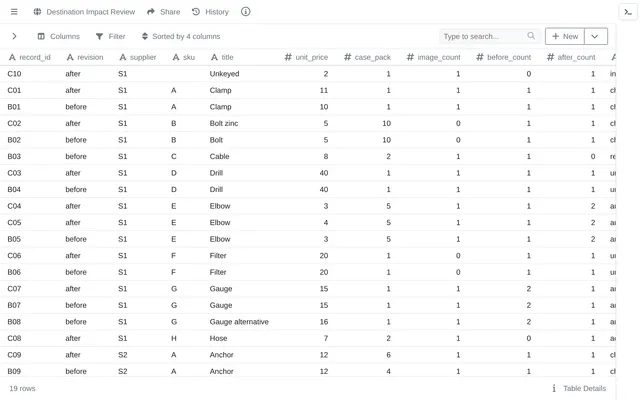Select the unit_price column header
The width and height of the screenshot is (640, 400).
click(x=306, y=57)
